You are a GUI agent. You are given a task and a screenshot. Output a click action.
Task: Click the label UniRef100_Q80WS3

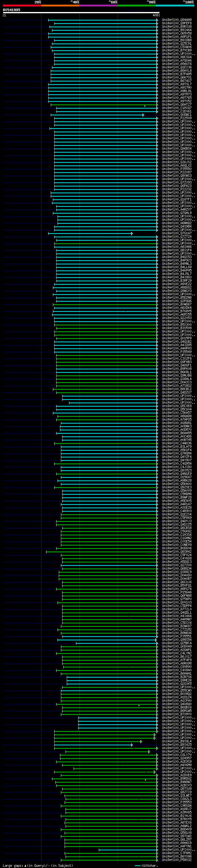pyautogui.click(x=177, y=176)
